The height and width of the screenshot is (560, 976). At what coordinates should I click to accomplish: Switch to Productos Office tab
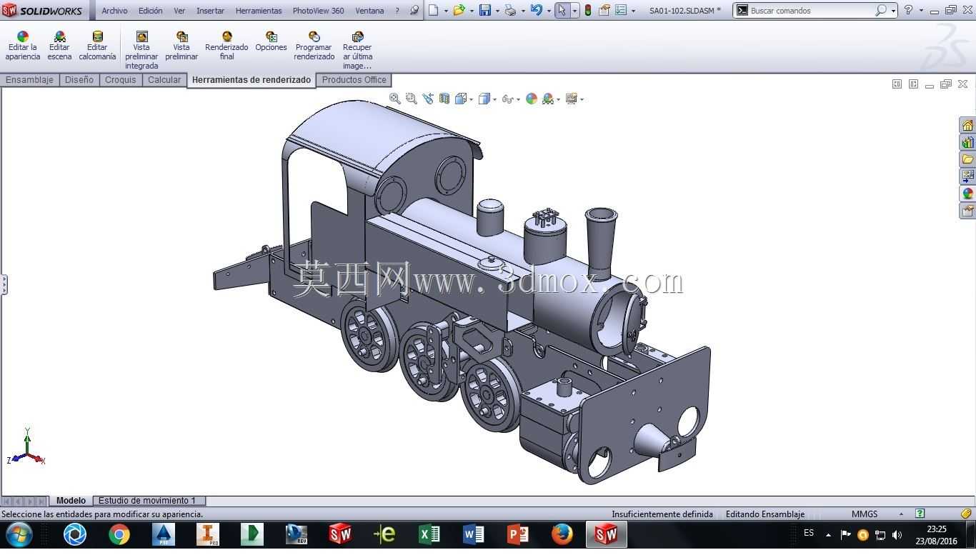(x=354, y=80)
